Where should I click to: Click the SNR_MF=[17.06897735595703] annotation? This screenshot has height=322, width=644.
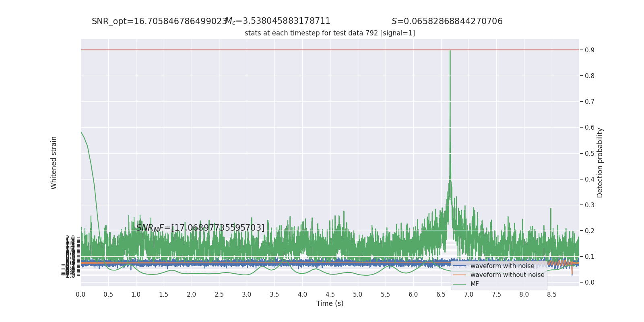200,228
